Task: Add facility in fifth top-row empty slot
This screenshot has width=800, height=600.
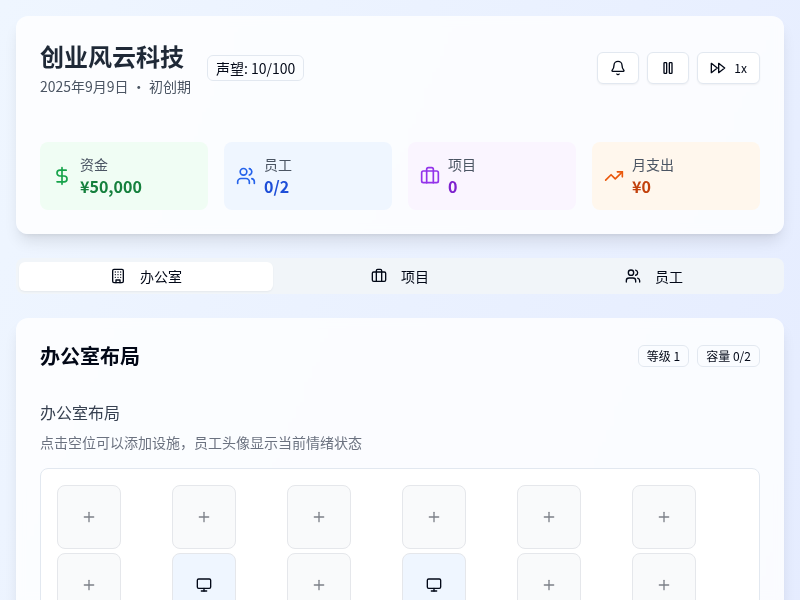Action: click(x=549, y=517)
